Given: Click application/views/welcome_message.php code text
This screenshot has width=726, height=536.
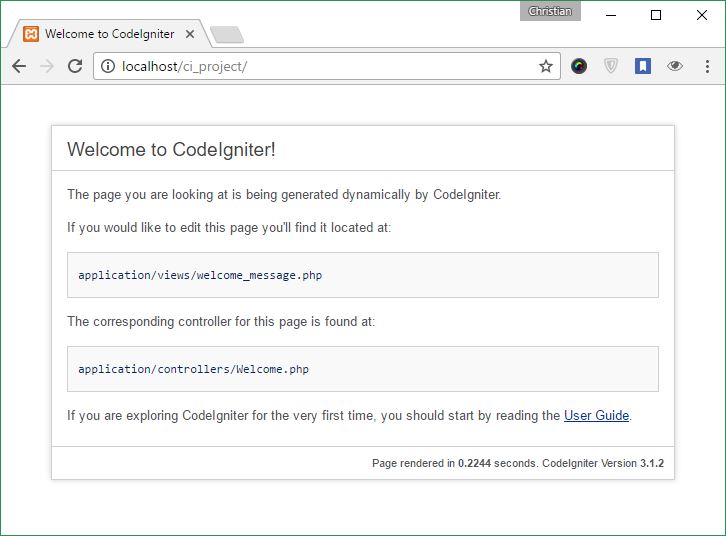Looking at the screenshot, I should (x=200, y=275).
